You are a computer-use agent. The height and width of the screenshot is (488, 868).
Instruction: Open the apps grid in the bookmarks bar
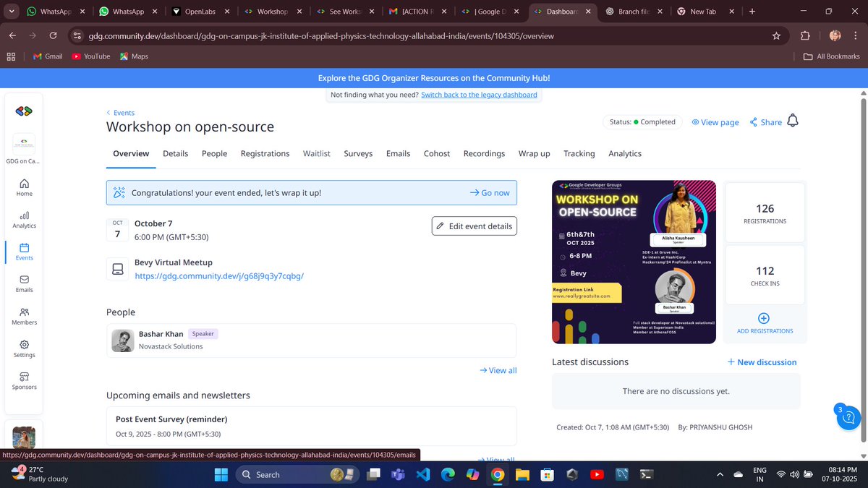[11, 56]
